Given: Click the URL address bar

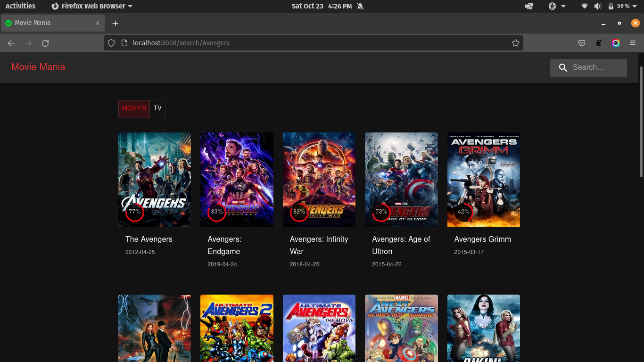Looking at the screenshot, I should [x=313, y=43].
